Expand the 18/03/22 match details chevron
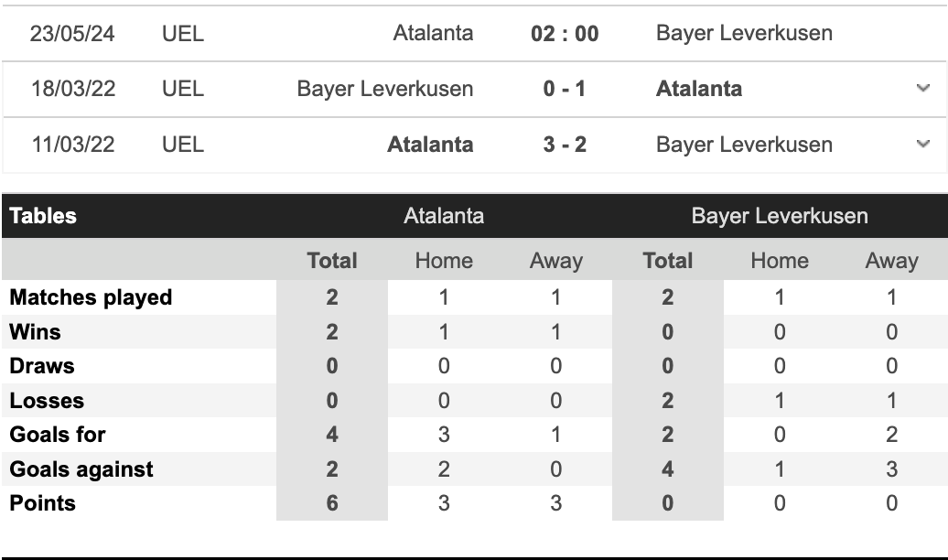The width and height of the screenshot is (948, 560). click(922, 88)
